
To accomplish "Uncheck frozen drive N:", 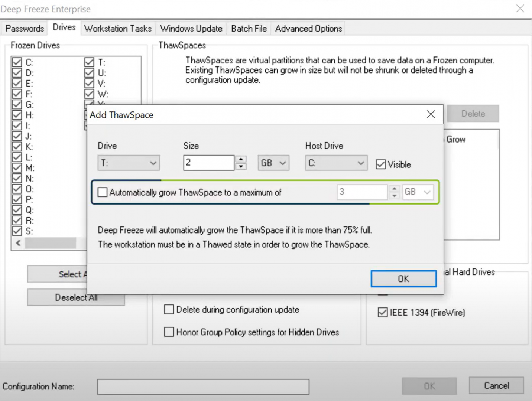I will point(17,178).
